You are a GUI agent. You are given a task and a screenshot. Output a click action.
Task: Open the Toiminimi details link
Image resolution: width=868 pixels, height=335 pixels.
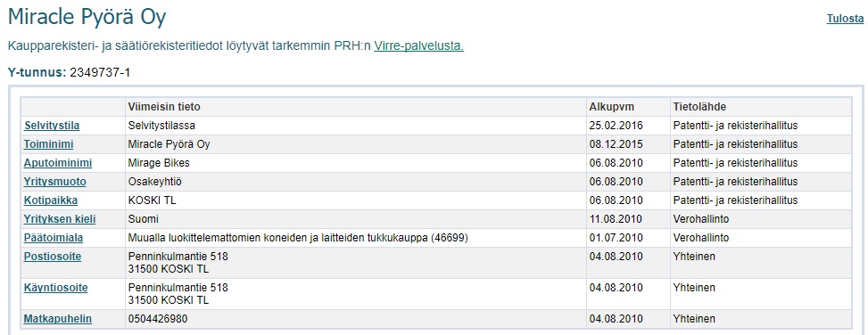click(49, 144)
